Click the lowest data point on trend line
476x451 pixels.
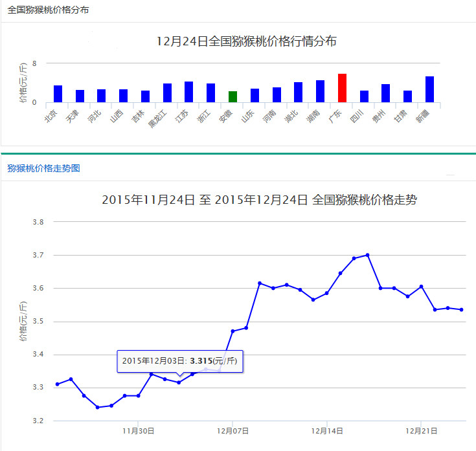pos(97,408)
